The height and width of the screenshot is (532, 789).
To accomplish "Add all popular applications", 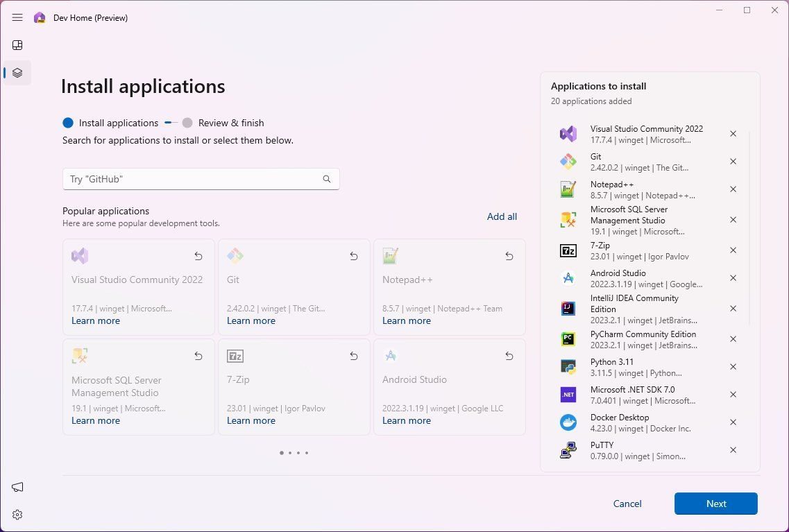I will (x=502, y=216).
